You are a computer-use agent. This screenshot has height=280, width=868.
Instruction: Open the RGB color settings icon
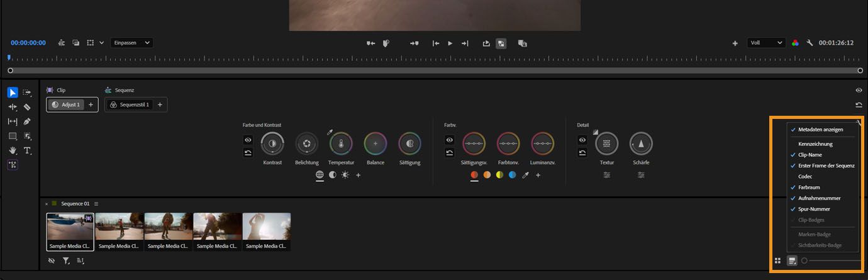[x=796, y=43]
